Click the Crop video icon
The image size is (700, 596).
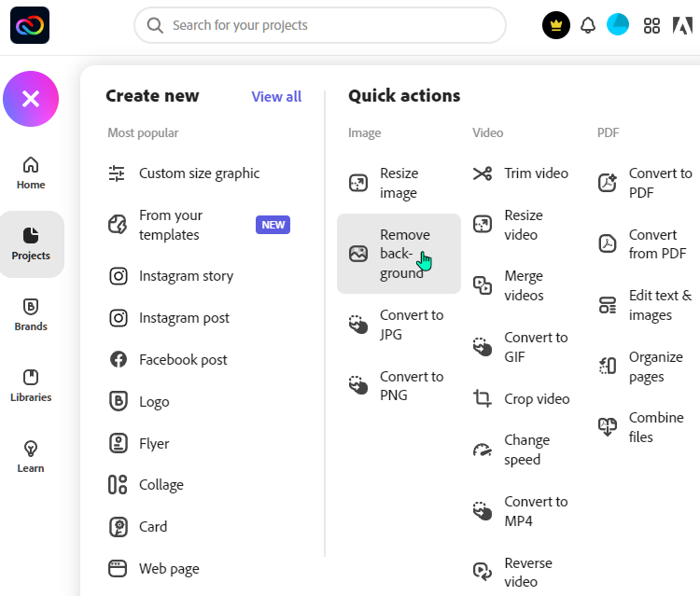tap(483, 398)
